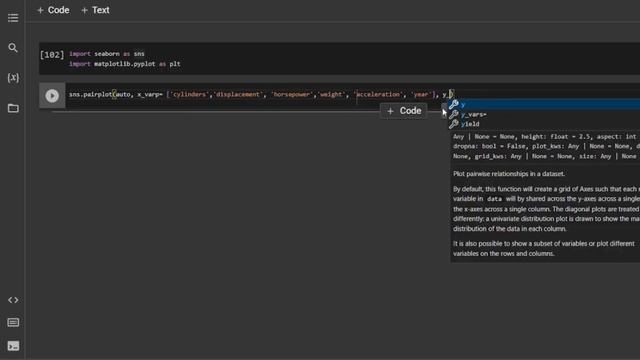Click the 'horsepower' string in code
The width and height of the screenshot is (640, 360).
tap(291, 95)
